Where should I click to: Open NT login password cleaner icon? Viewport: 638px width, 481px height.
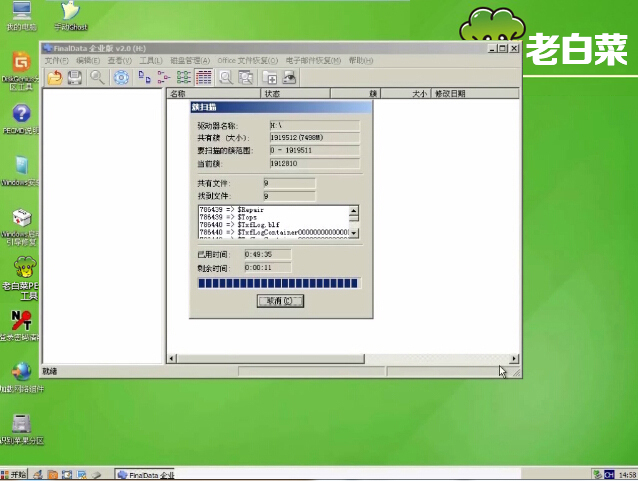pyautogui.click(x=20, y=326)
